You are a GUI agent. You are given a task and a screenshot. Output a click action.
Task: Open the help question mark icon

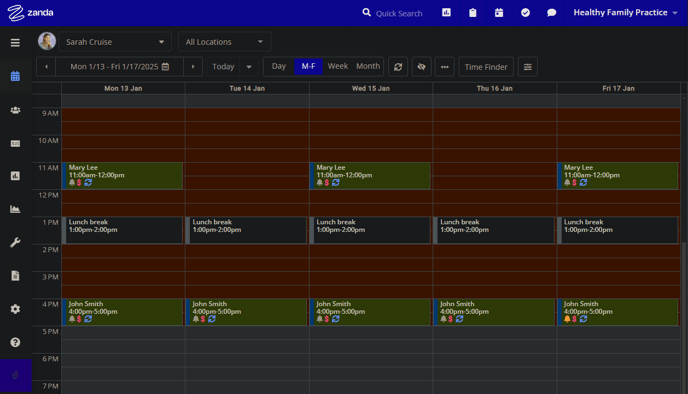(15, 342)
